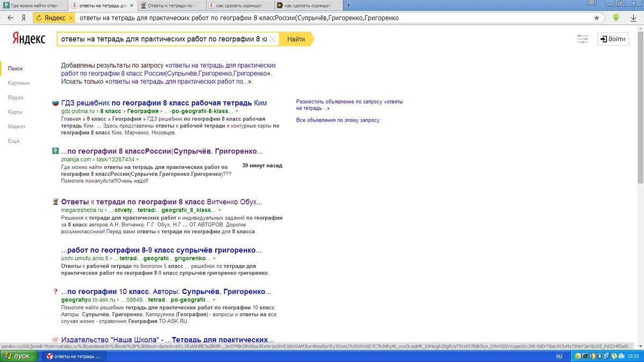Click '39 минут назад' timestamp

[262, 166]
